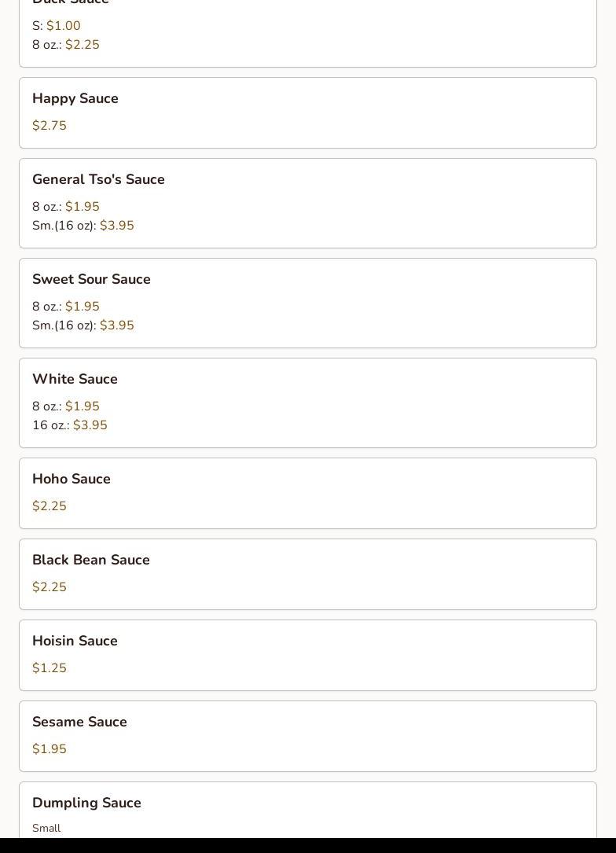The image size is (616, 853).
Task: Choose White Sauce 16 oz. size
Action: click(70, 425)
